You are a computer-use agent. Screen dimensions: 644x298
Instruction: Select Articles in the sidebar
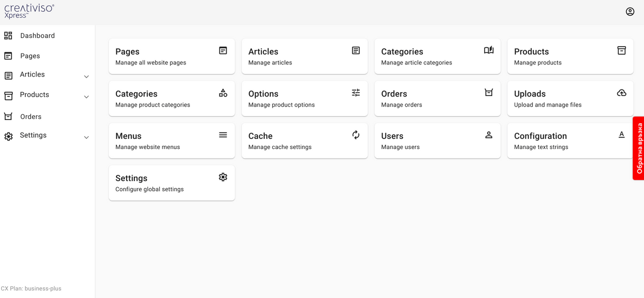(x=32, y=74)
